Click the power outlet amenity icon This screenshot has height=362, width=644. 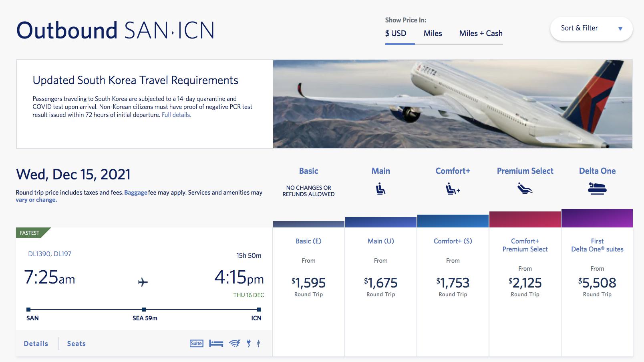tap(249, 343)
